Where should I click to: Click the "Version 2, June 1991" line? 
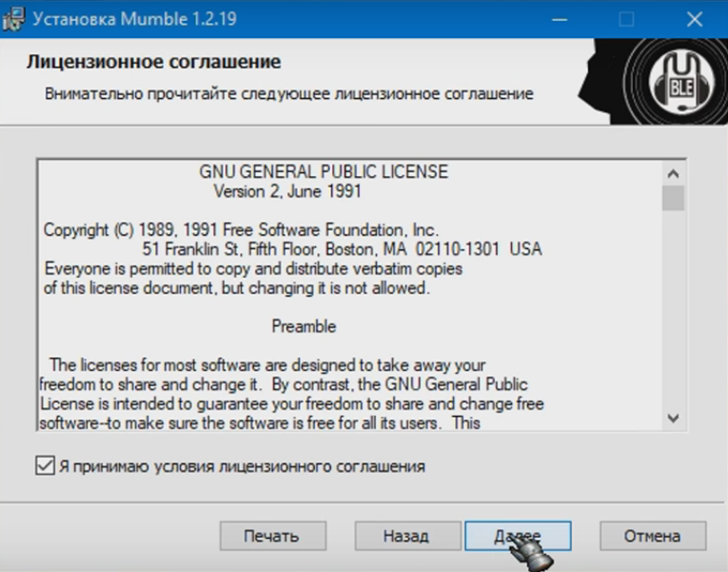click(287, 191)
